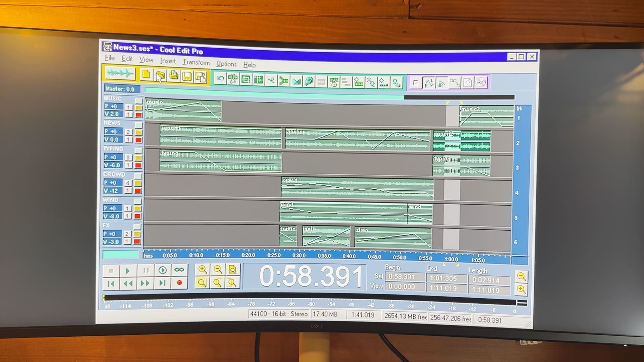
Task: Click the Sel End field 1:01.305
Action: click(446, 278)
